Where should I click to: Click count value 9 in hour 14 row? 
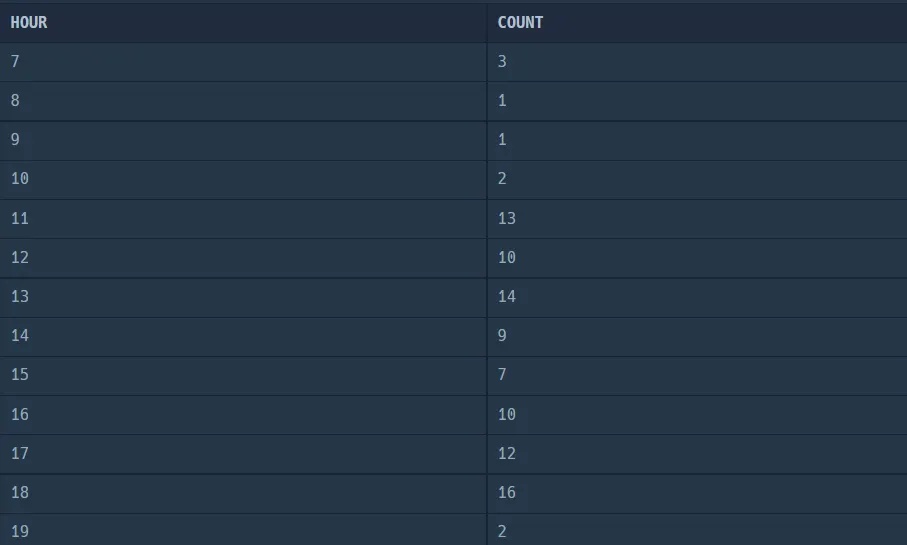(502, 335)
